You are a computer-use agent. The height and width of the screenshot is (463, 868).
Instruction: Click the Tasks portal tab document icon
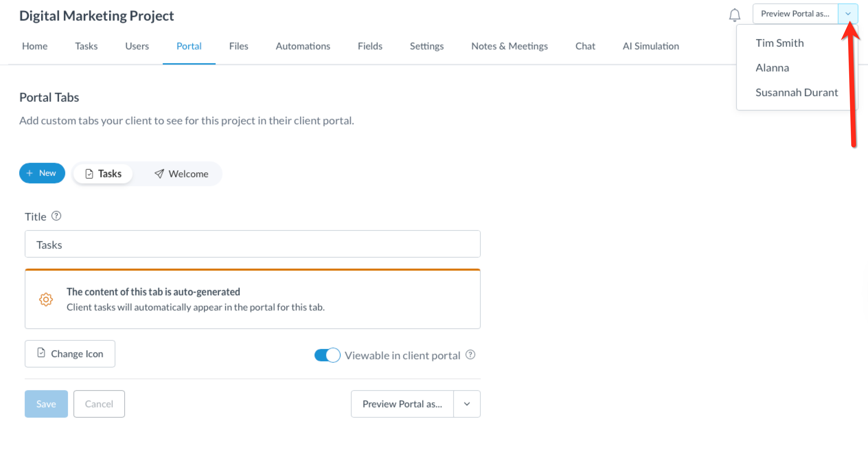pos(89,174)
